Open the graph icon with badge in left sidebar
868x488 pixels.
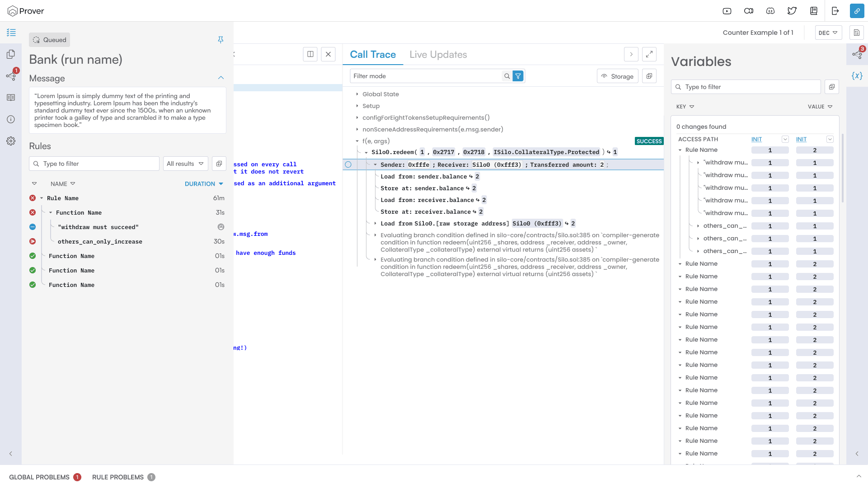[x=11, y=76]
